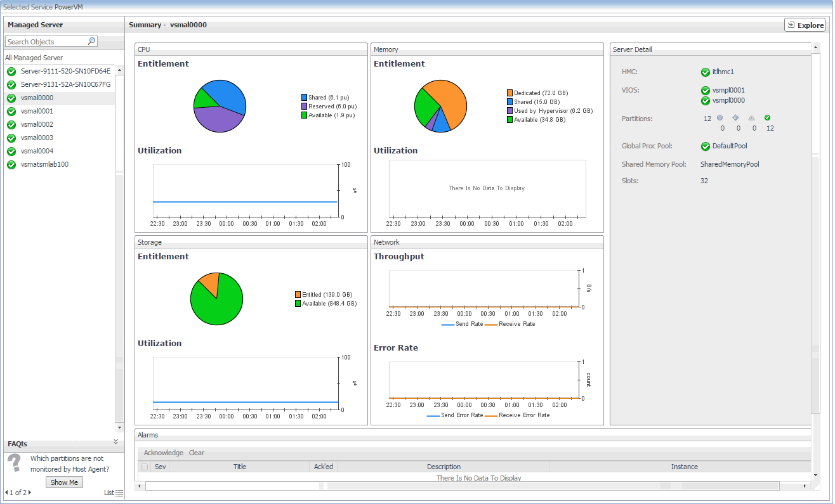835x504 pixels.
Task: Click the Show Me button
Action: pos(64,482)
